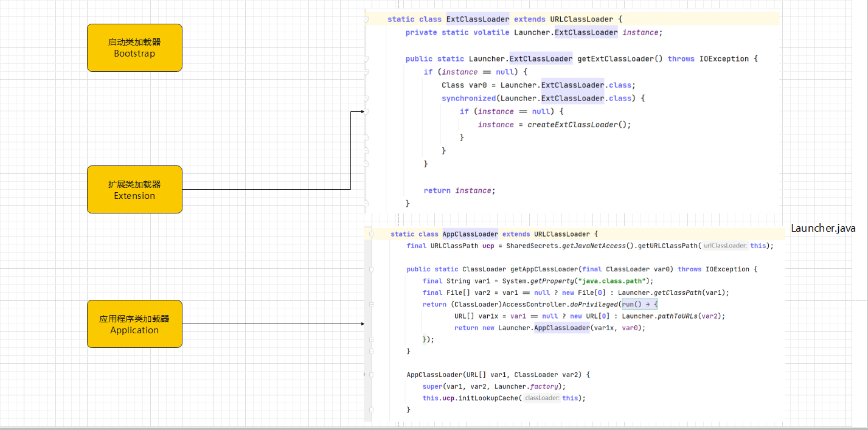868x430 pixels.
Task: Collapse fold marker beside getExtClassLoader() method line
Action: [x=366, y=59]
